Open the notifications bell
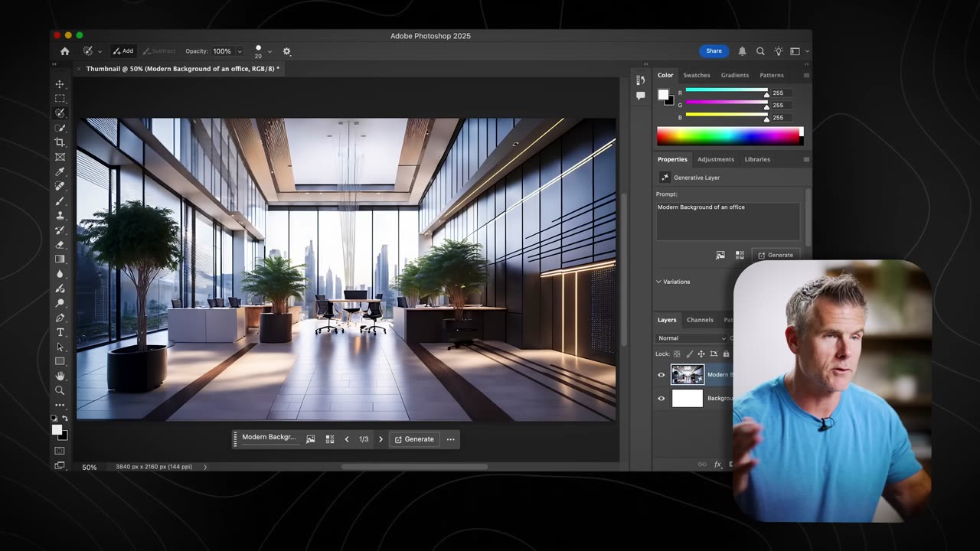This screenshot has width=980, height=551. click(x=742, y=51)
